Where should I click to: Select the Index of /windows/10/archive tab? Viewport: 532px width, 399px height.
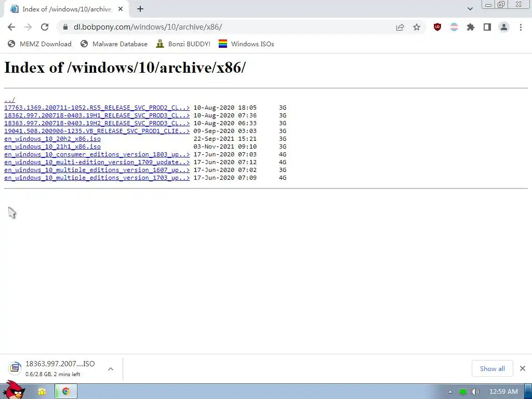66,9
